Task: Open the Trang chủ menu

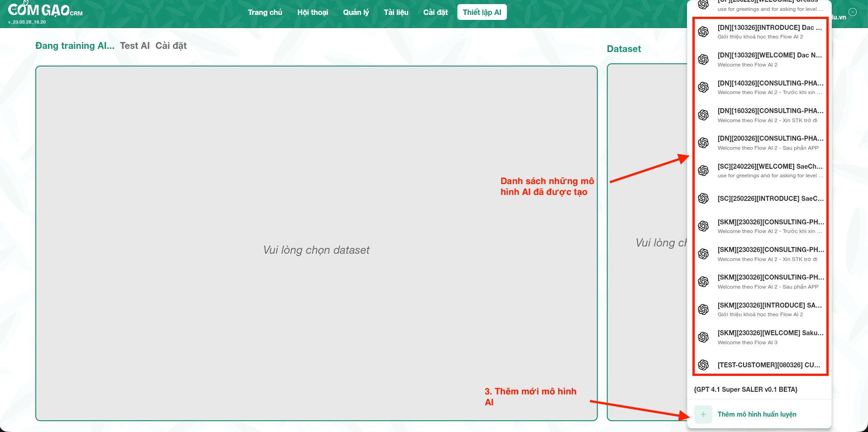Action: pos(265,12)
